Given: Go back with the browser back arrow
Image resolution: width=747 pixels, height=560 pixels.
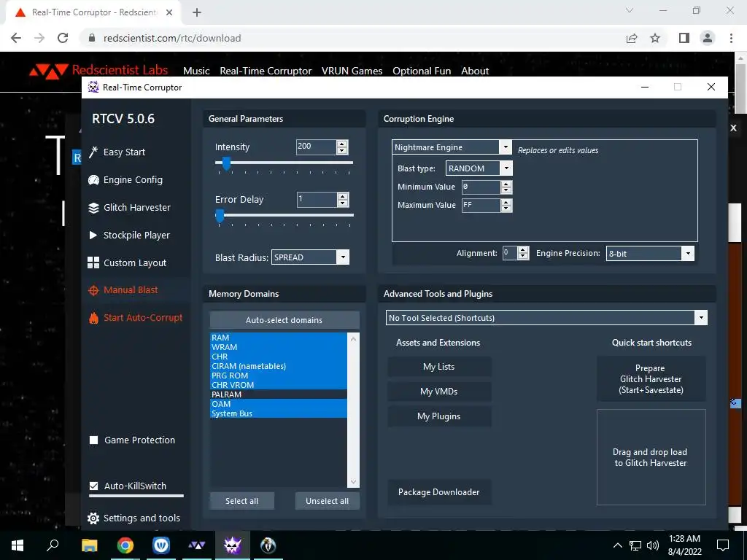Looking at the screenshot, I should pos(16,38).
